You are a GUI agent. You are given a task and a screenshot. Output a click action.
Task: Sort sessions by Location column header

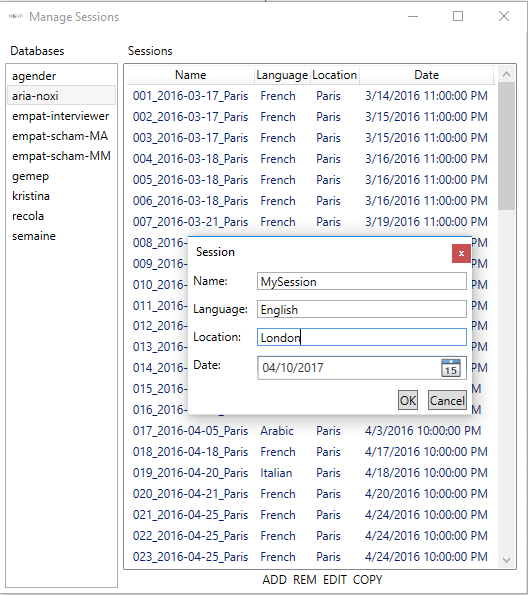tap(334, 75)
